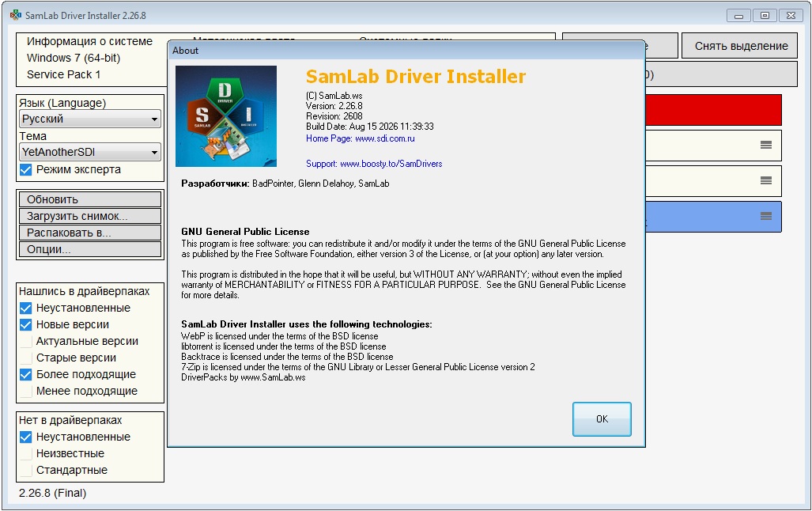Enable Актуальные версии checkbox
Screen dimensions: 812x511
click(x=25, y=341)
